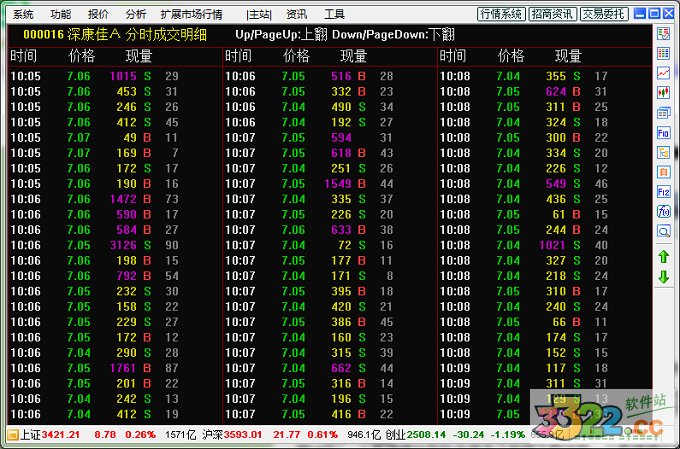Click the magnifier search sidebar icon
The height and width of the screenshot is (449, 680).
[x=663, y=231]
